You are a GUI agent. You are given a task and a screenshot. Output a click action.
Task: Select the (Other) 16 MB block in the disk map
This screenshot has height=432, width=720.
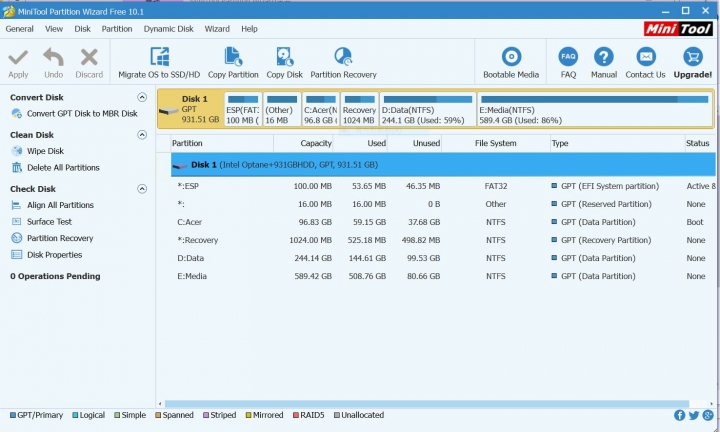(282, 109)
